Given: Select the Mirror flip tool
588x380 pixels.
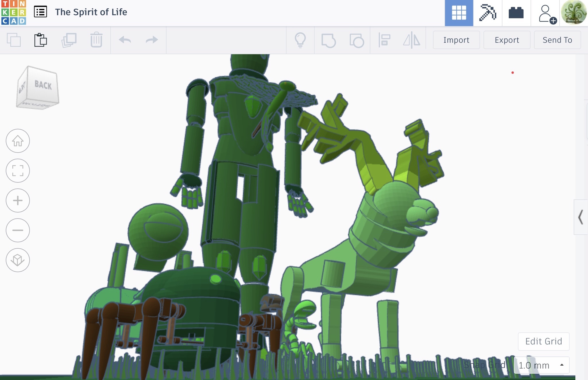Looking at the screenshot, I should tap(412, 40).
